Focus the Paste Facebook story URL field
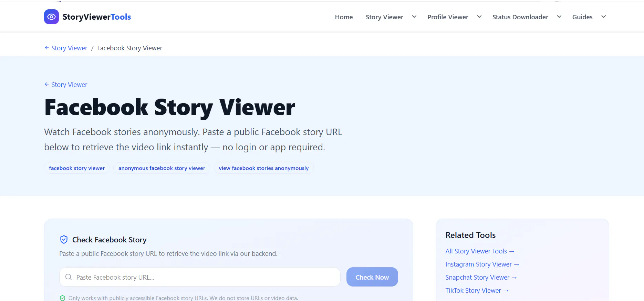Image resolution: width=644 pixels, height=301 pixels. tap(200, 277)
